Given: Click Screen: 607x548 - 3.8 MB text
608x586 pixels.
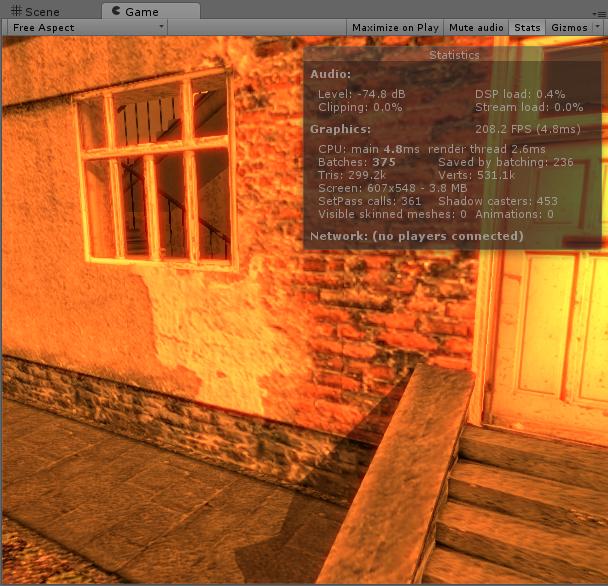Looking at the screenshot, I should (392, 188).
